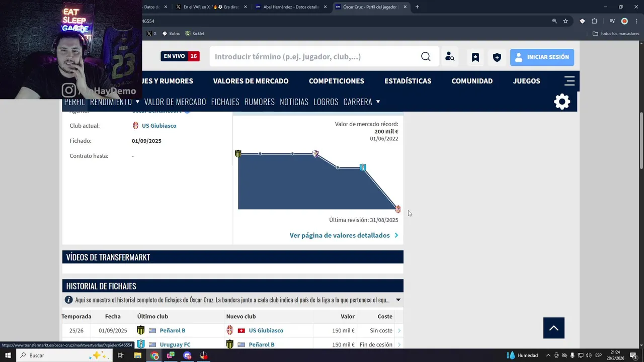Screen dimensions: 644x362
Task: Open the advanced person search icon
Action: coord(450,57)
